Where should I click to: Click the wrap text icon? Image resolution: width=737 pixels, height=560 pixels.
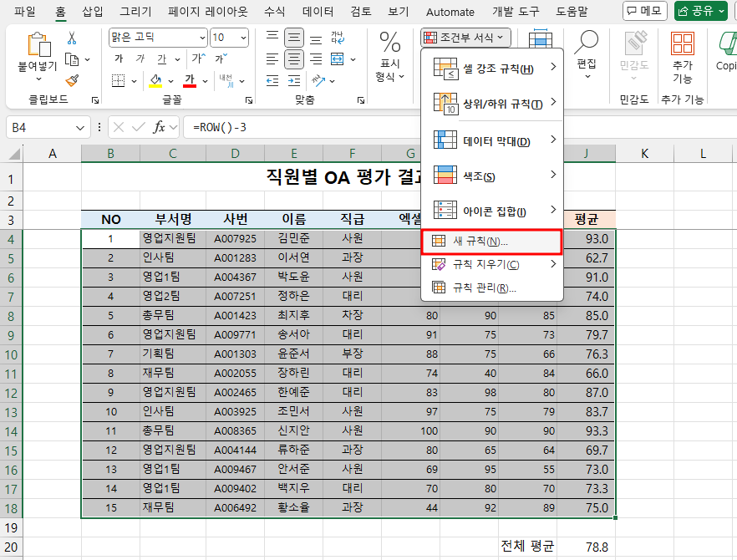pyautogui.click(x=338, y=38)
